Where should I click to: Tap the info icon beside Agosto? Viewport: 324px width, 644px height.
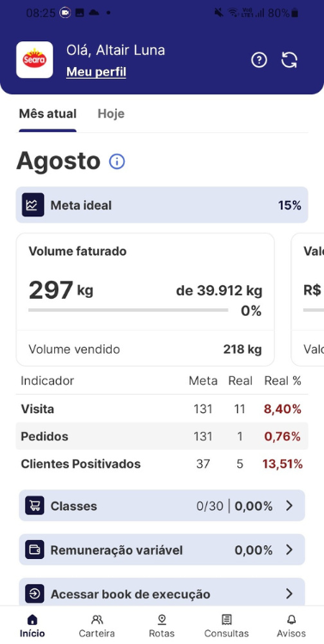[x=117, y=161]
